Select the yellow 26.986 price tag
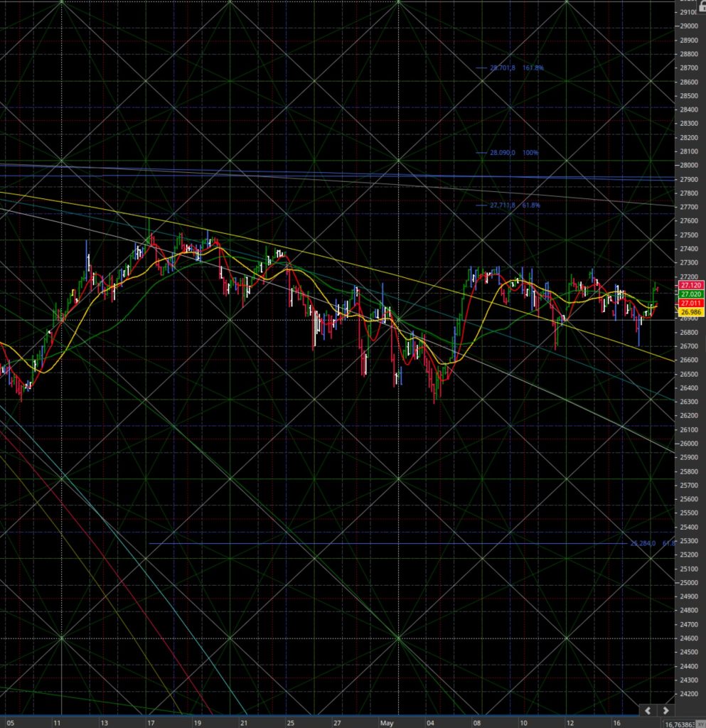 691,312
